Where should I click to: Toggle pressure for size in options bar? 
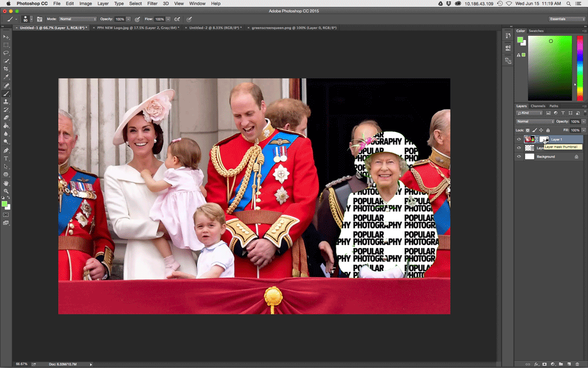coord(189,19)
